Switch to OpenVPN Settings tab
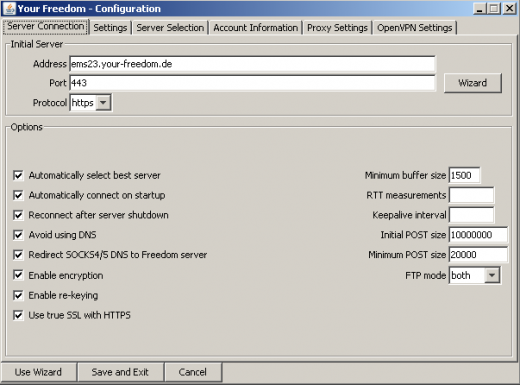The width and height of the screenshot is (520, 385). coord(415,28)
